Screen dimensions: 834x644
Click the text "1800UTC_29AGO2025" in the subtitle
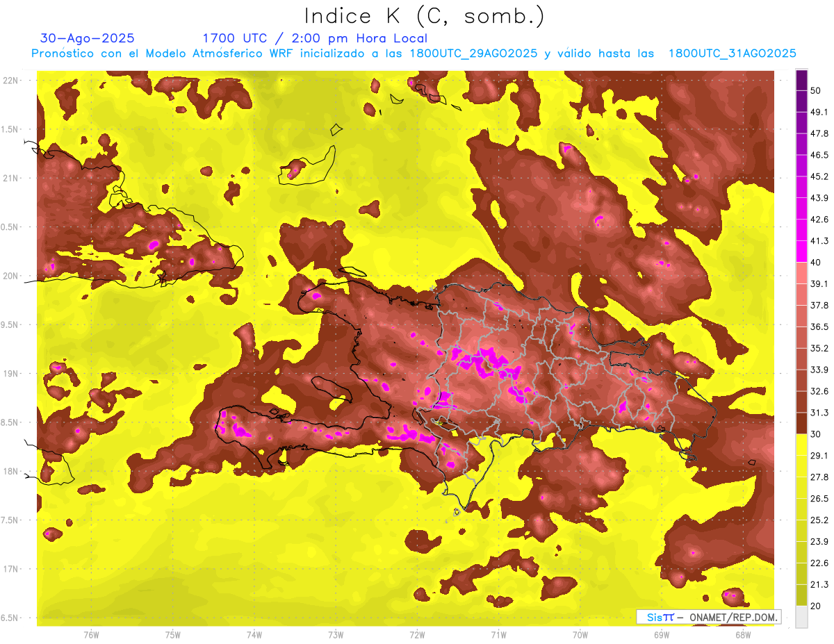[474, 53]
